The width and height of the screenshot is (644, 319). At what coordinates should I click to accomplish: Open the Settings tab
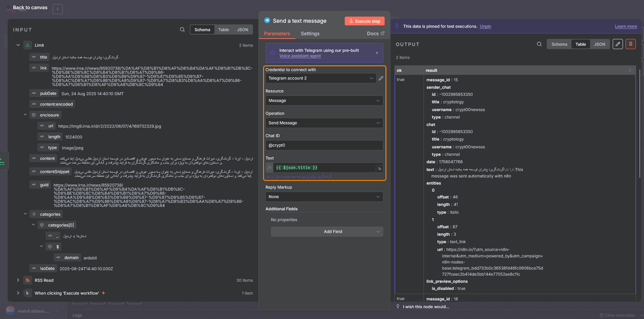click(310, 34)
